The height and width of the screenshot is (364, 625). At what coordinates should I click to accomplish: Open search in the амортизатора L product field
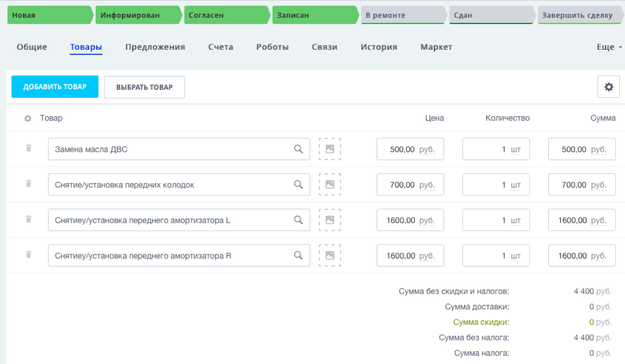coord(298,220)
